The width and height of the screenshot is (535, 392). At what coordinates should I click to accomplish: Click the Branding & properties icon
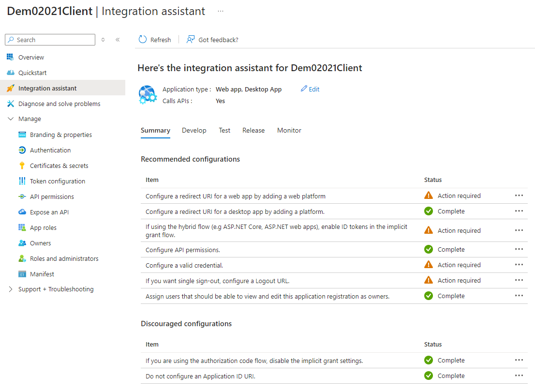click(x=22, y=135)
